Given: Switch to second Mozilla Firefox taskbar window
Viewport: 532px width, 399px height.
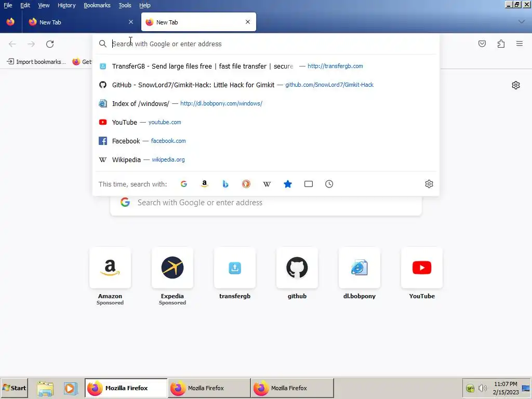Looking at the screenshot, I should [x=209, y=388].
